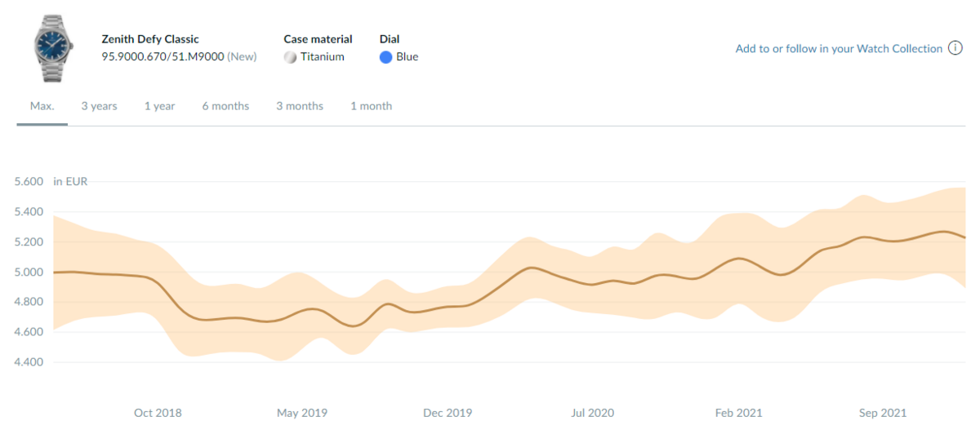Screen dimensions: 980x443
Task: Switch to the 1 year tab
Action: tap(159, 106)
